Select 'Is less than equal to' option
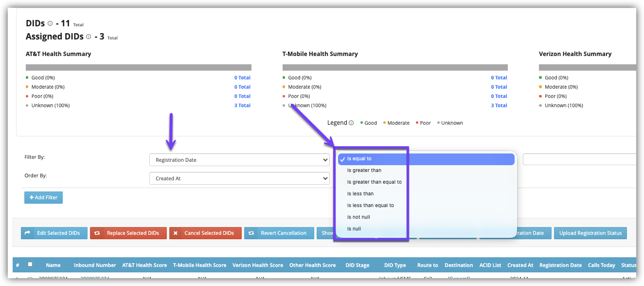 click(x=371, y=206)
